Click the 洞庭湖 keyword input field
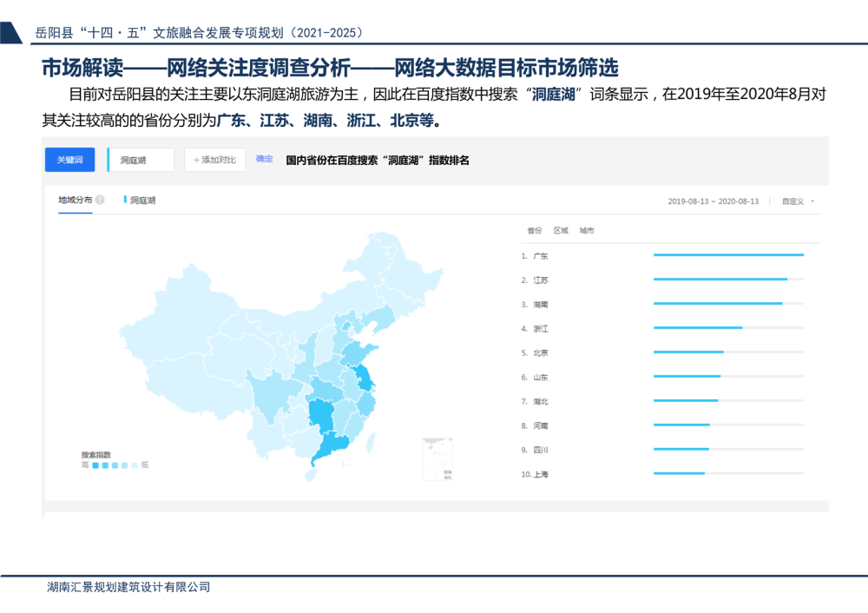 [141, 160]
